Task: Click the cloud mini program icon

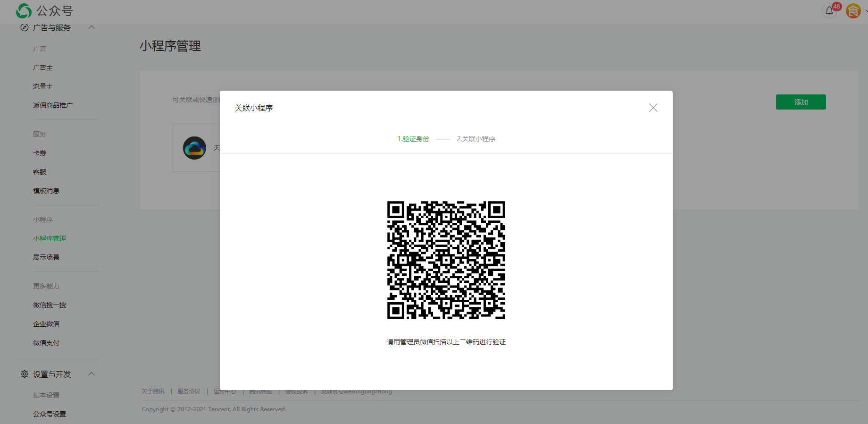Action: 194,148
